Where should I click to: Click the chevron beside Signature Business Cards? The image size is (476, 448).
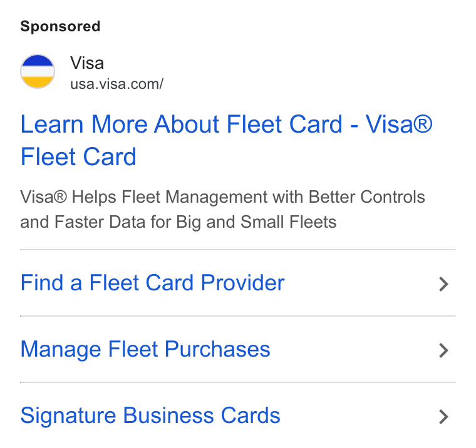click(x=443, y=417)
